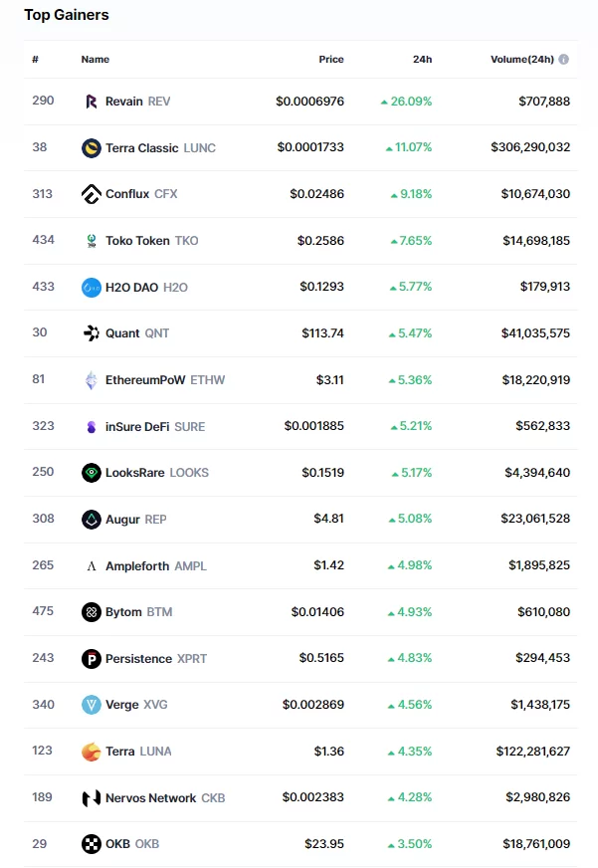Click the Persistence logo icon

(x=92, y=659)
